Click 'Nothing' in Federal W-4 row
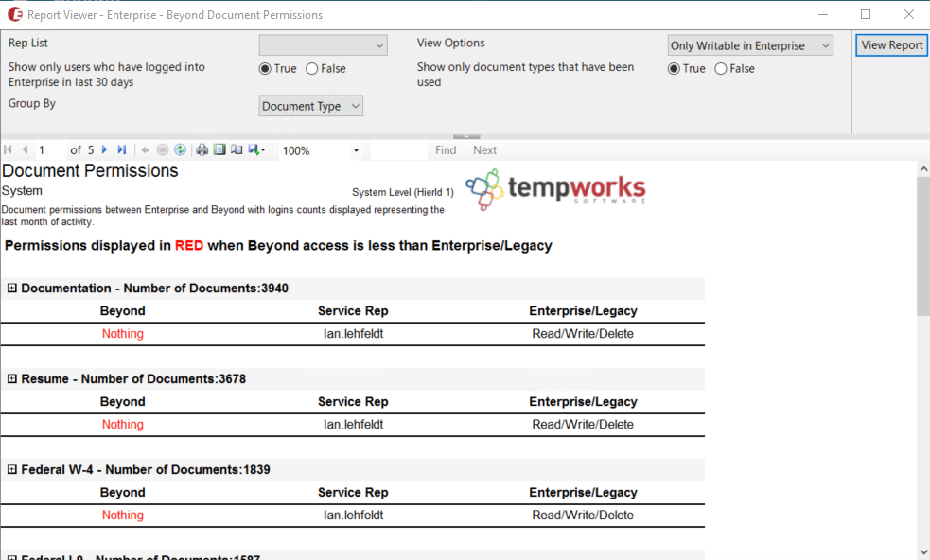The image size is (930, 560). coord(123,516)
